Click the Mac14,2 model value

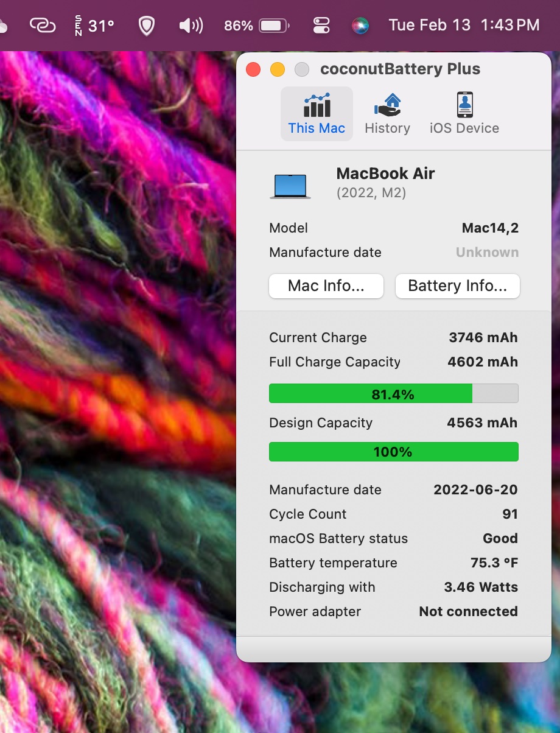click(x=491, y=228)
